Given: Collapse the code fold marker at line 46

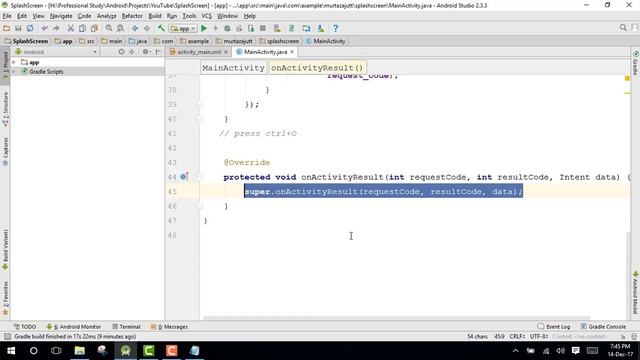Looking at the screenshot, I should [199, 206].
